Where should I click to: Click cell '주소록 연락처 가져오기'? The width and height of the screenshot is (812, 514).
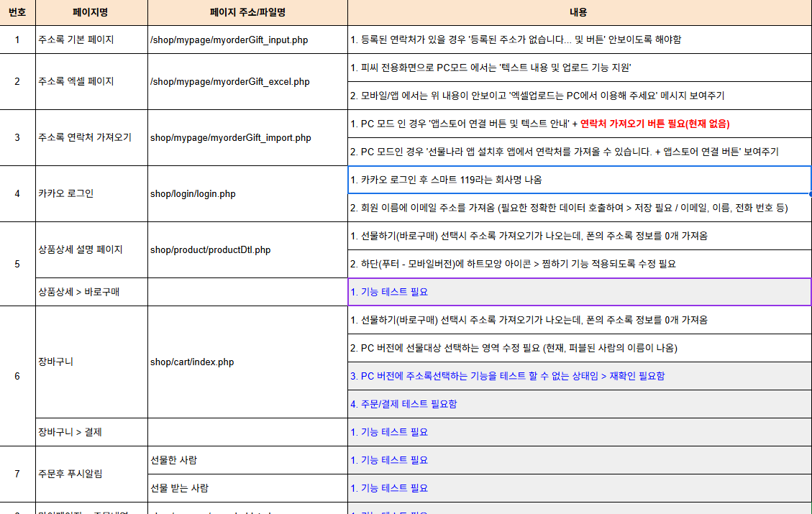tap(91, 138)
